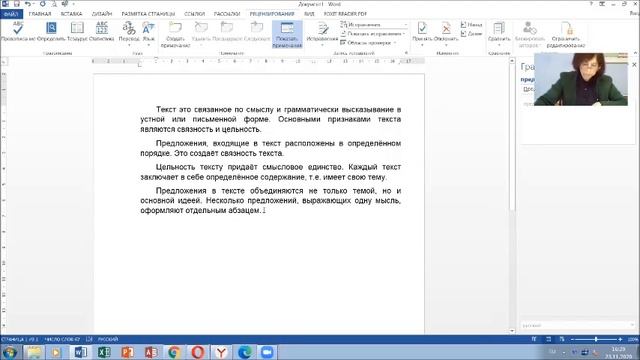Place cursor after 'отдельным абзацем.'
The height and width of the screenshot is (360, 640).
click(262, 211)
